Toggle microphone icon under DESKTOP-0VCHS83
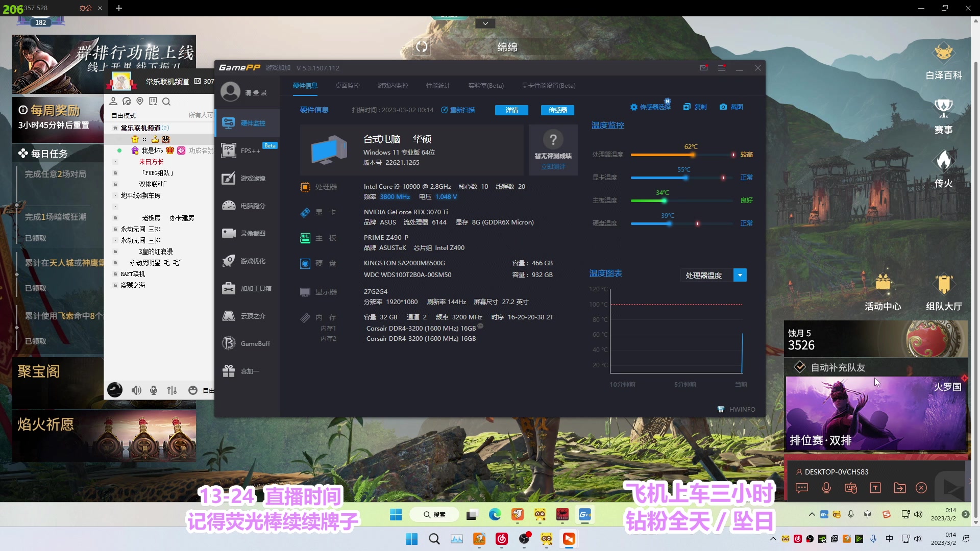This screenshot has width=980, height=551. (826, 488)
